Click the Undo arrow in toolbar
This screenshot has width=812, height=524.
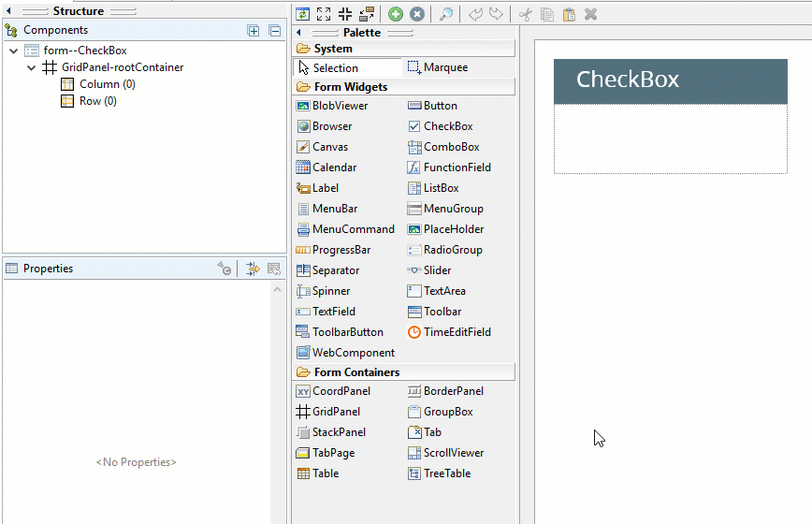pyautogui.click(x=475, y=14)
